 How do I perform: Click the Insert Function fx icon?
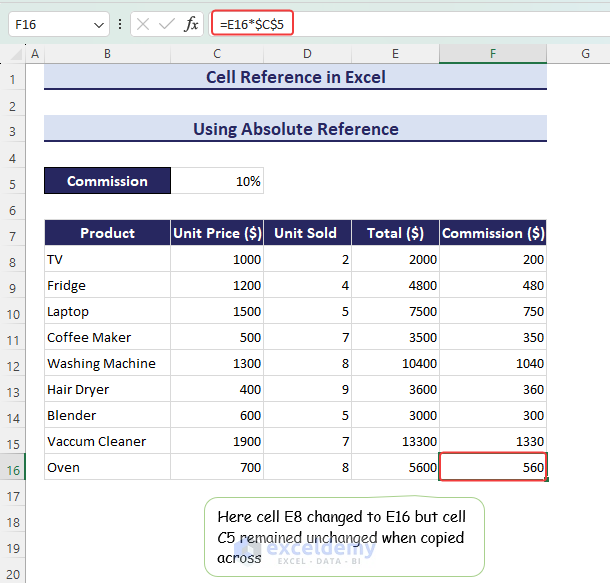(191, 24)
